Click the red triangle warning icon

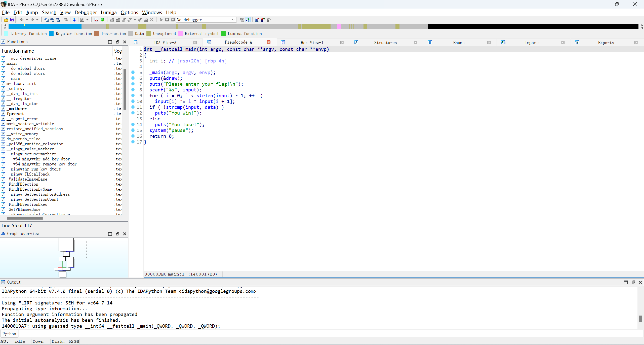[x=96, y=20]
